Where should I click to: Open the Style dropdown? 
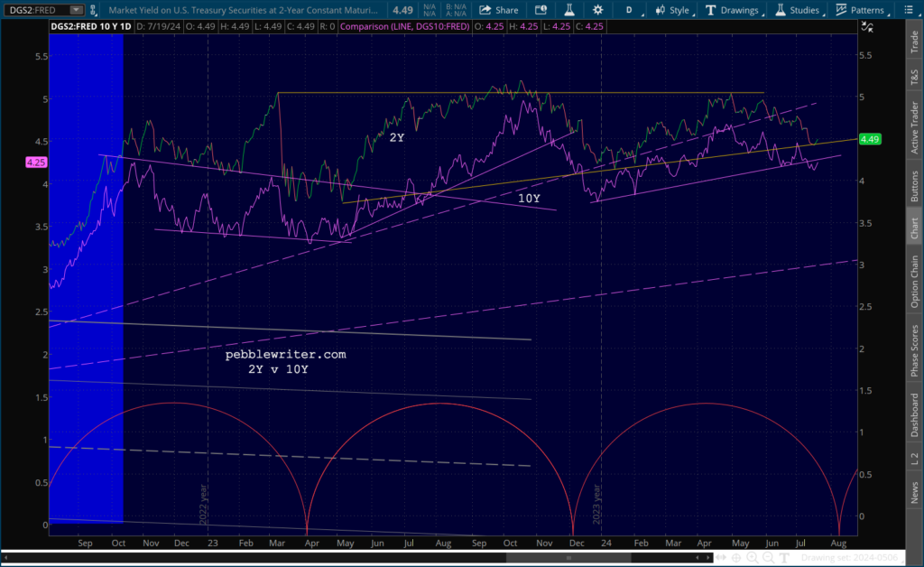[671, 10]
